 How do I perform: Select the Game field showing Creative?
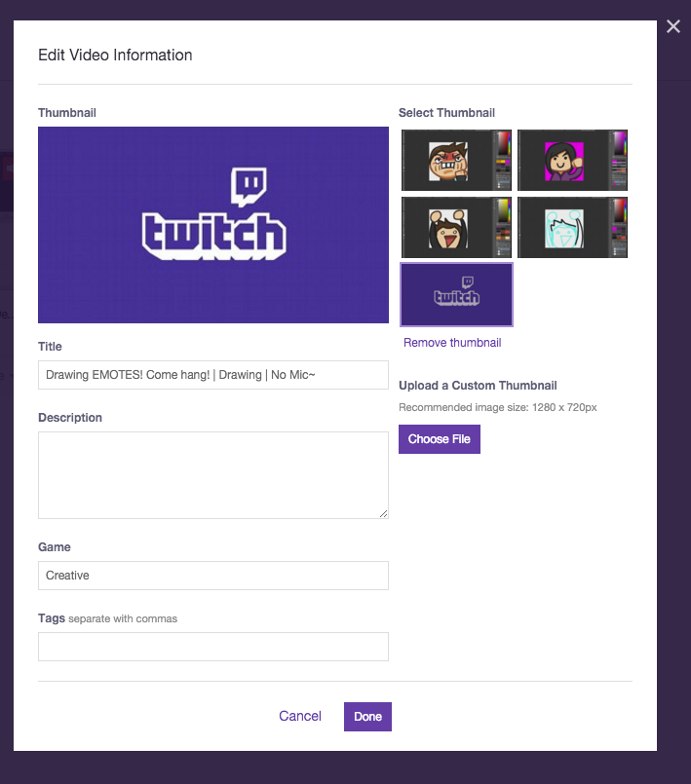point(212,576)
